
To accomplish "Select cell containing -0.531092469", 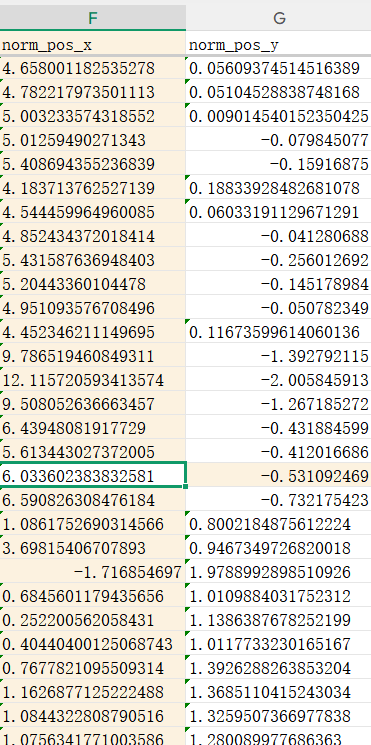I will (278, 475).
